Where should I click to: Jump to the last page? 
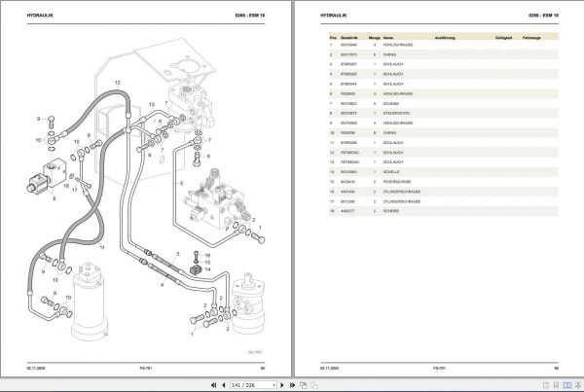pos(292,385)
